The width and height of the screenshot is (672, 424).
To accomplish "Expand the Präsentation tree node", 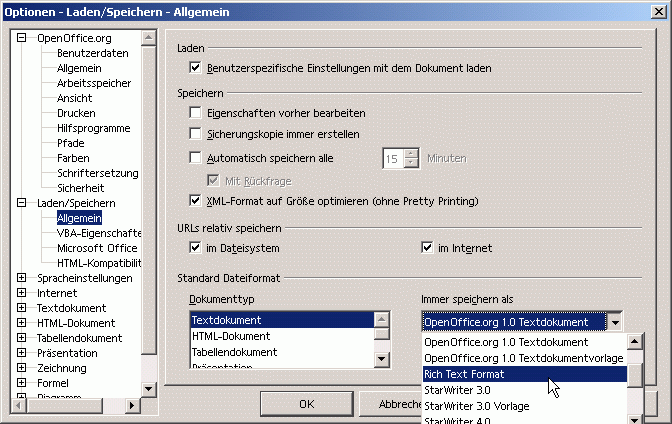I will point(21,353).
